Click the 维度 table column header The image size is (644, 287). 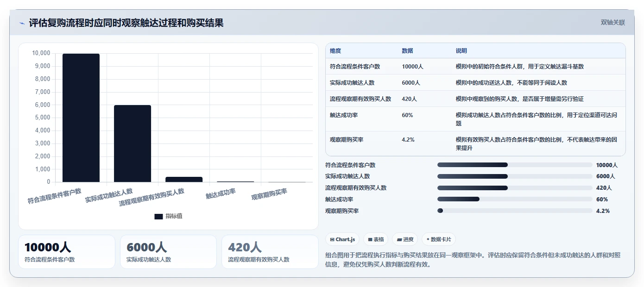click(335, 51)
